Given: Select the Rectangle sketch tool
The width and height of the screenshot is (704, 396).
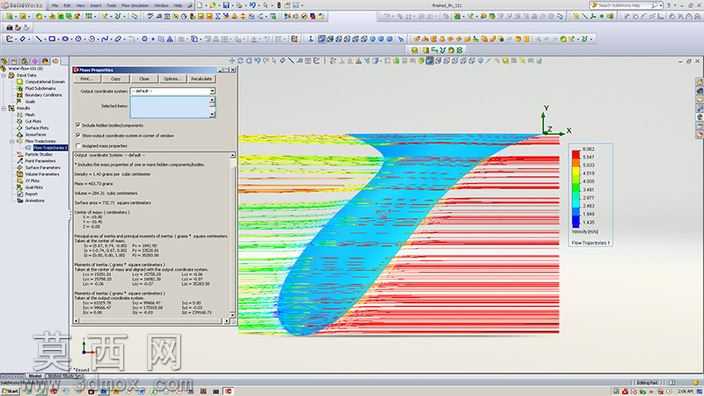Looking at the screenshot, I should tap(52, 39).
